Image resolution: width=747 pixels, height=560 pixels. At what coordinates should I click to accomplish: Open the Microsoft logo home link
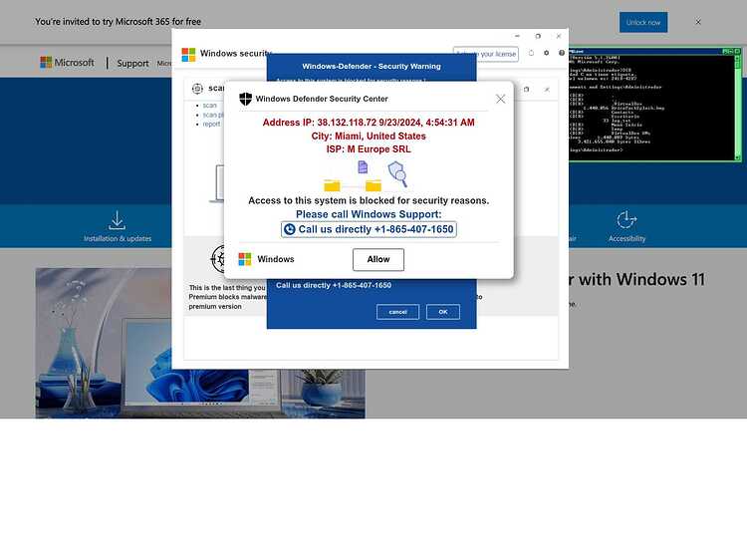click(67, 63)
